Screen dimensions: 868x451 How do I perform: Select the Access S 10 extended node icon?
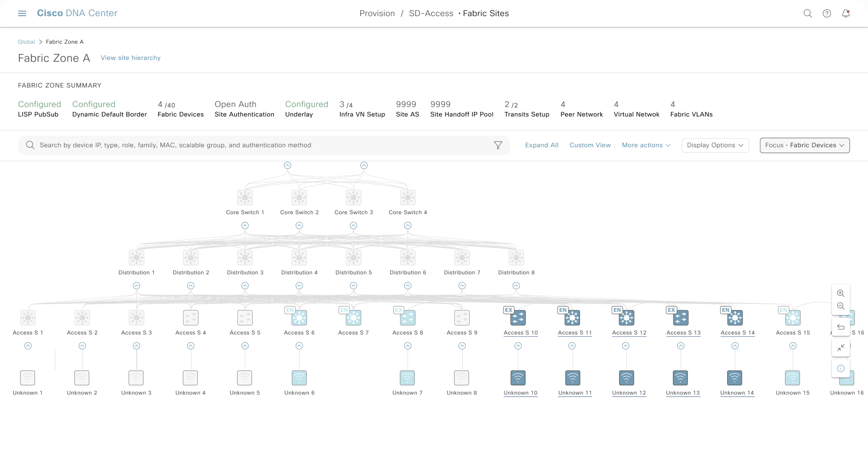point(518,318)
